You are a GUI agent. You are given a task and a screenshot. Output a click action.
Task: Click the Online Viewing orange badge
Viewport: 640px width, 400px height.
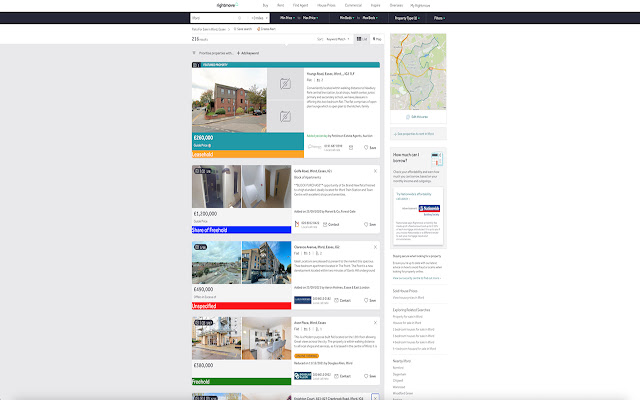pos(306,356)
